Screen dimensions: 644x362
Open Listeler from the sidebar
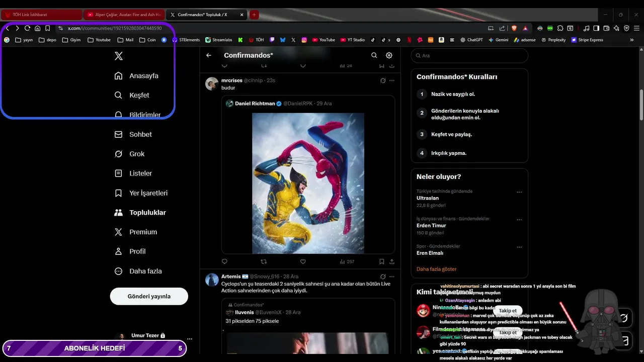pyautogui.click(x=133, y=173)
